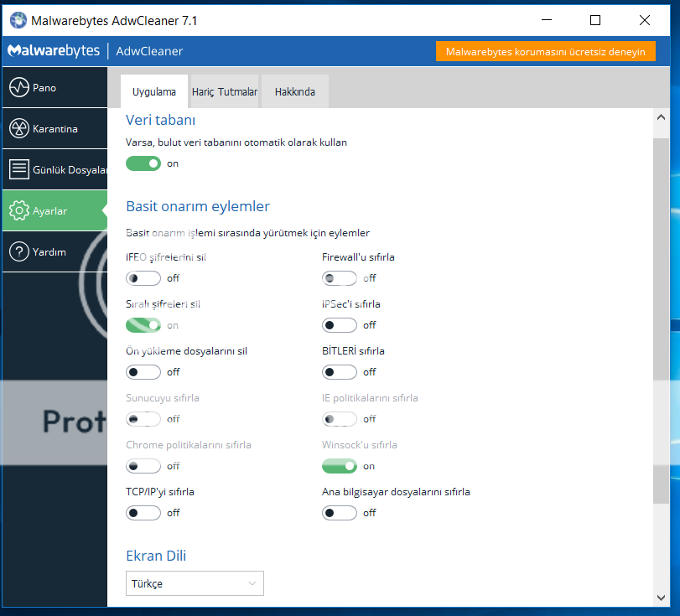Toggle BİTLERİ sıfırla switch on
Image resolution: width=680 pixels, height=616 pixels.
[340, 372]
